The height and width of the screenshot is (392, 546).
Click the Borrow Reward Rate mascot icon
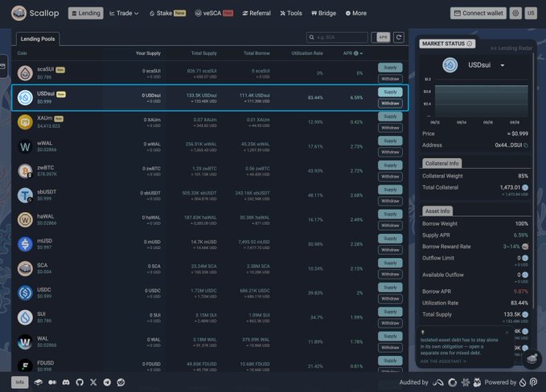pyautogui.click(x=525, y=247)
